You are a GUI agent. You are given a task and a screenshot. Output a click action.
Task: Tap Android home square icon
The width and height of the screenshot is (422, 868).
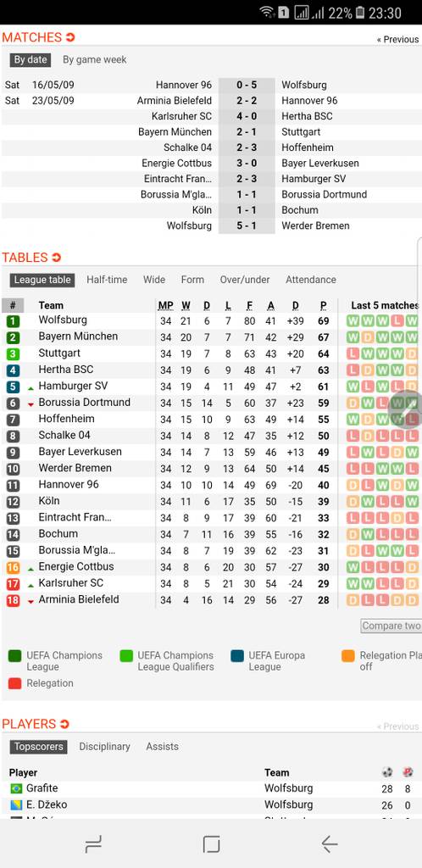[x=211, y=844]
